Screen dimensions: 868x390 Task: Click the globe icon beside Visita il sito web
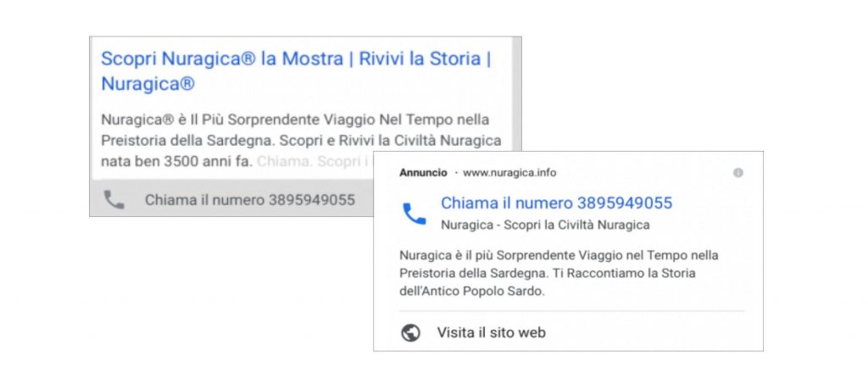pos(410,332)
